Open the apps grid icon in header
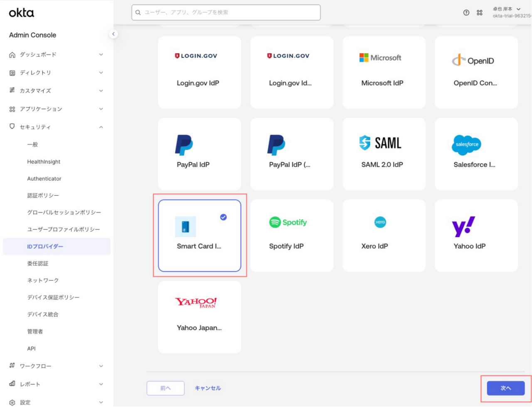Image resolution: width=532 pixels, height=407 pixels. click(x=480, y=12)
